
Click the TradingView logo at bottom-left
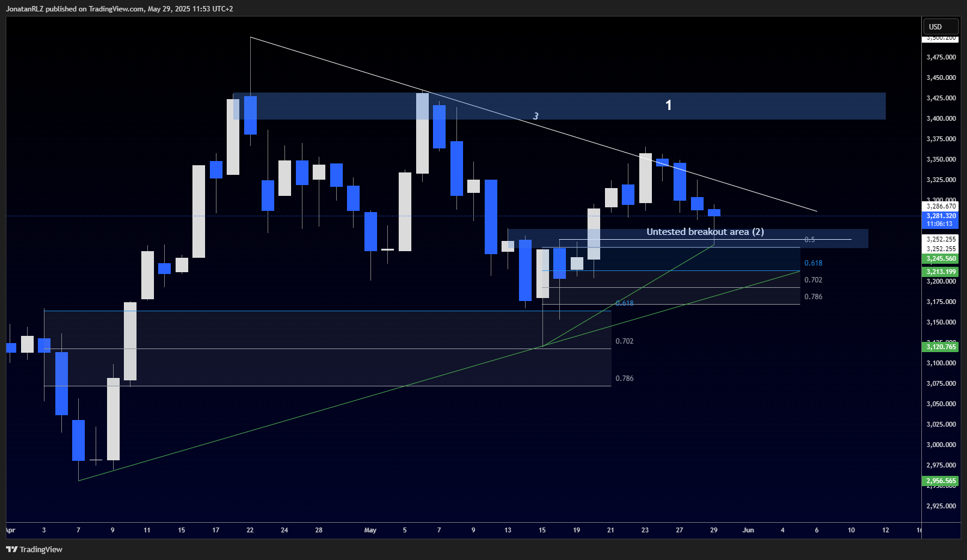point(34,549)
